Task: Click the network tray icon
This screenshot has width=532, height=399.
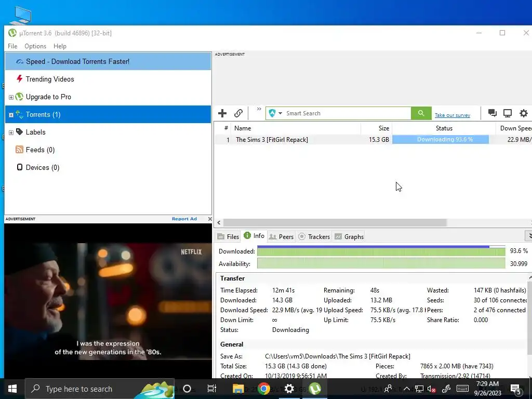Action: click(x=419, y=389)
